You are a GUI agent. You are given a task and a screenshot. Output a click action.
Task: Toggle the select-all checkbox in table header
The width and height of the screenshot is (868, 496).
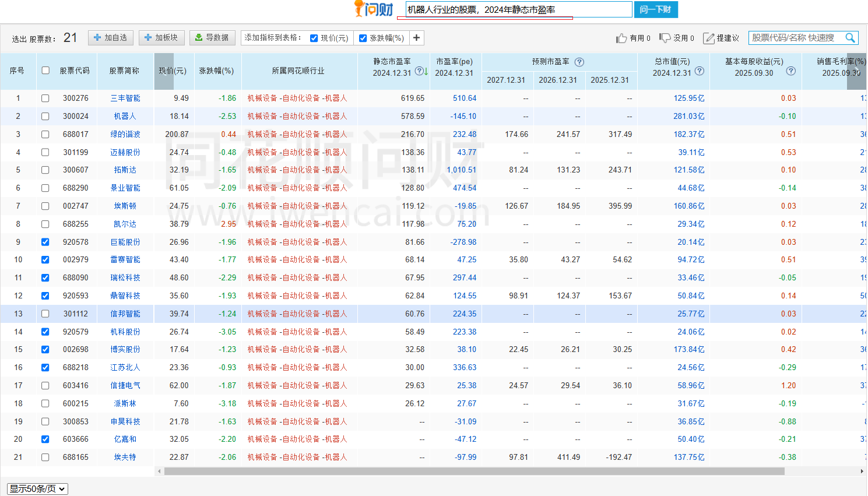point(45,71)
